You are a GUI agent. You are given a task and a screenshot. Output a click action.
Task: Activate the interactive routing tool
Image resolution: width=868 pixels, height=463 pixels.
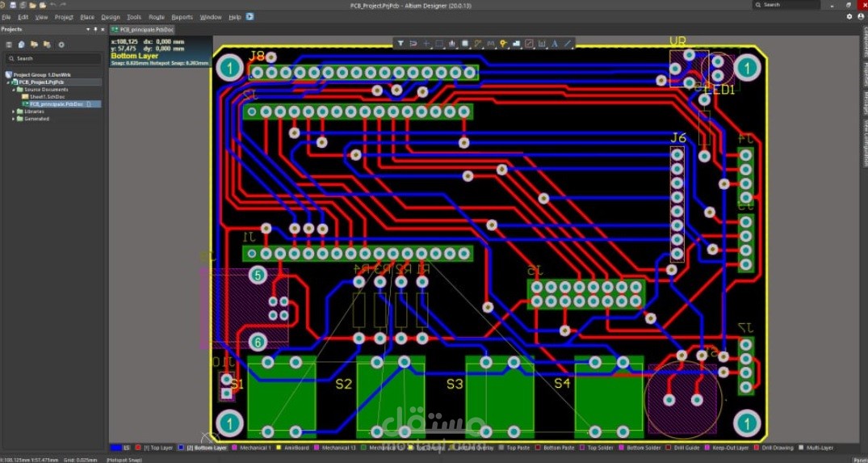(x=478, y=43)
